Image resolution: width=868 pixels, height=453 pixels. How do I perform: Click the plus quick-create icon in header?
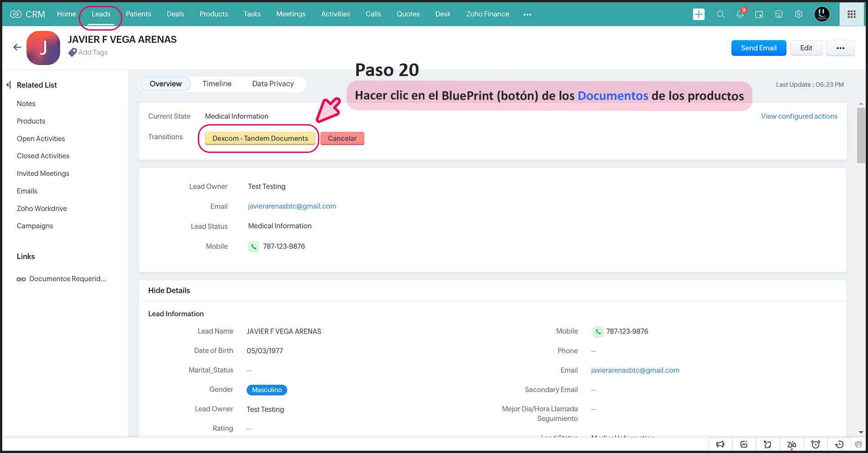[x=698, y=14]
